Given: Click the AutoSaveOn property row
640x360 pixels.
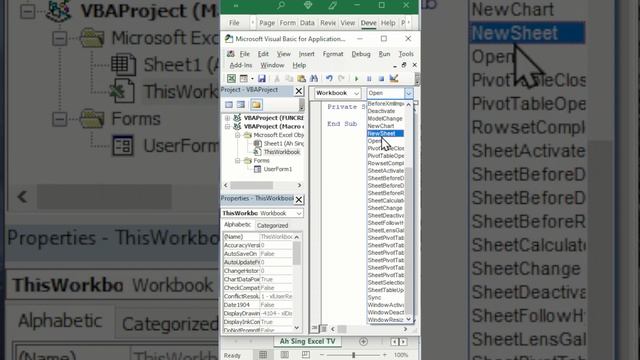Looking at the screenshot, I should point(258,254).
